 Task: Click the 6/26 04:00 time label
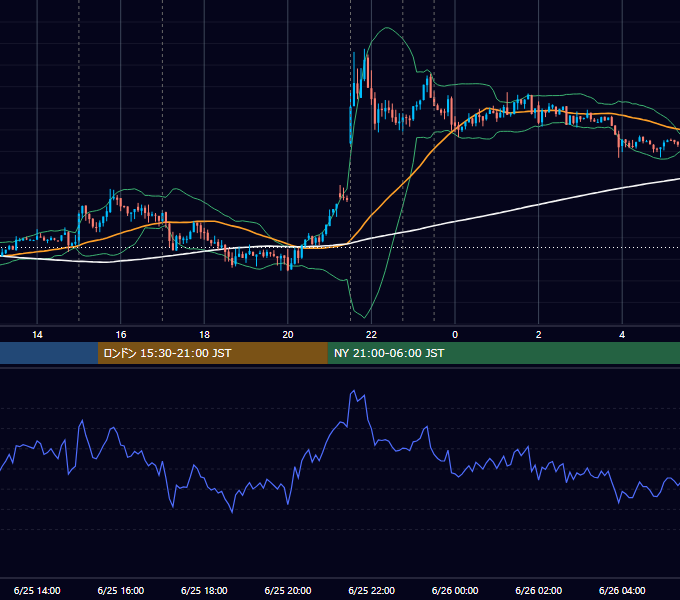click(x=622, y=590)
